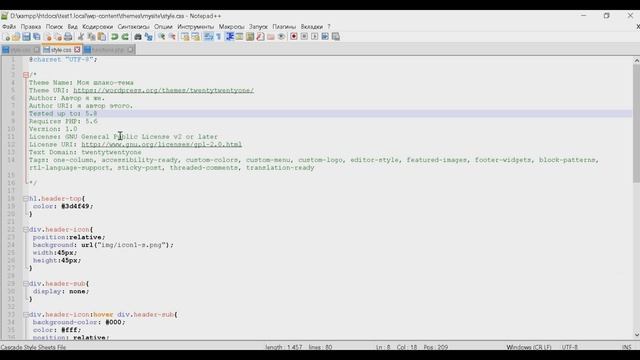The image size is (640, 360).
Task: Open the Правка menu
Action: coord(31,27)
